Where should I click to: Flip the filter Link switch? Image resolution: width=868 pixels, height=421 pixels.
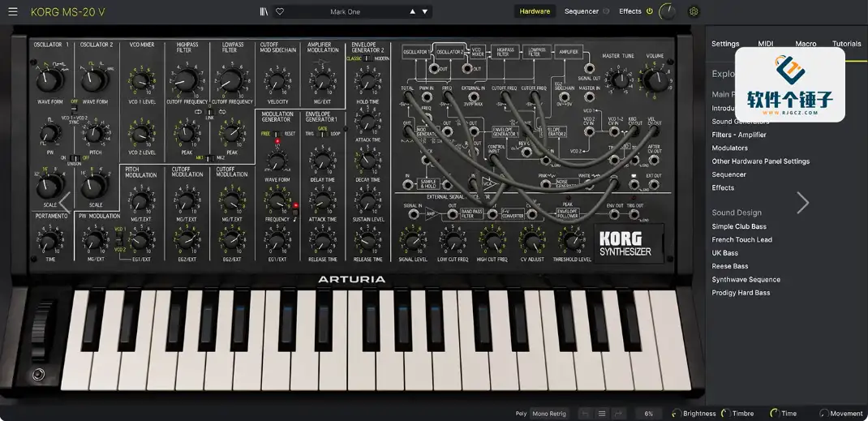coord(209,112)
